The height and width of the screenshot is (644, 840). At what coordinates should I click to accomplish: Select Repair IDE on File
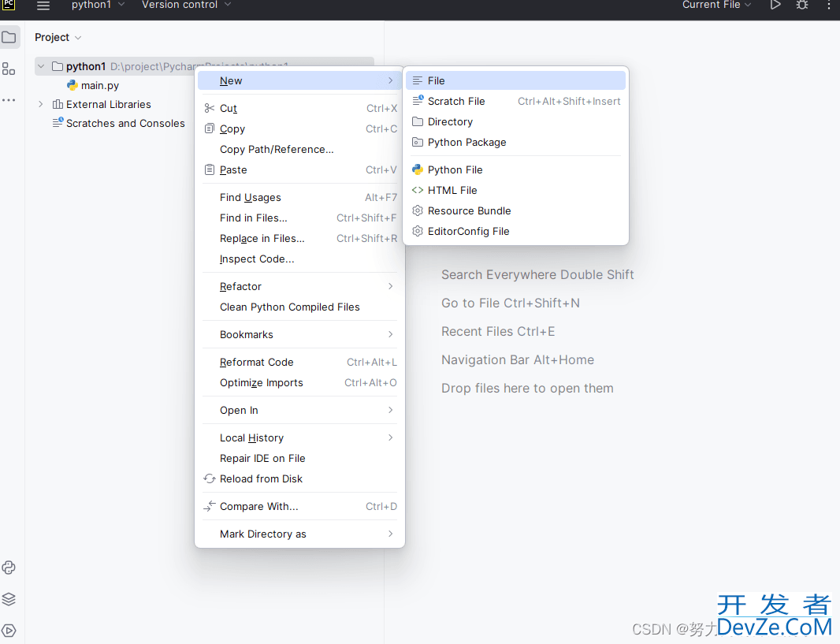pos(300,458)
